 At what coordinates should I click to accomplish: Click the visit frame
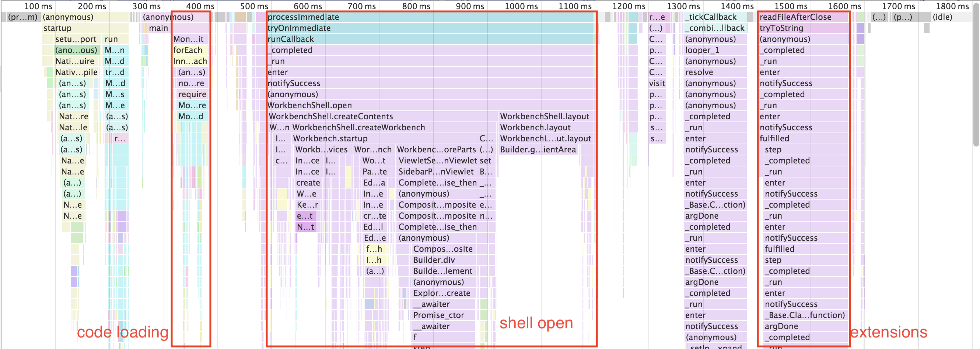pyautogui.click(x=657, y=83)
